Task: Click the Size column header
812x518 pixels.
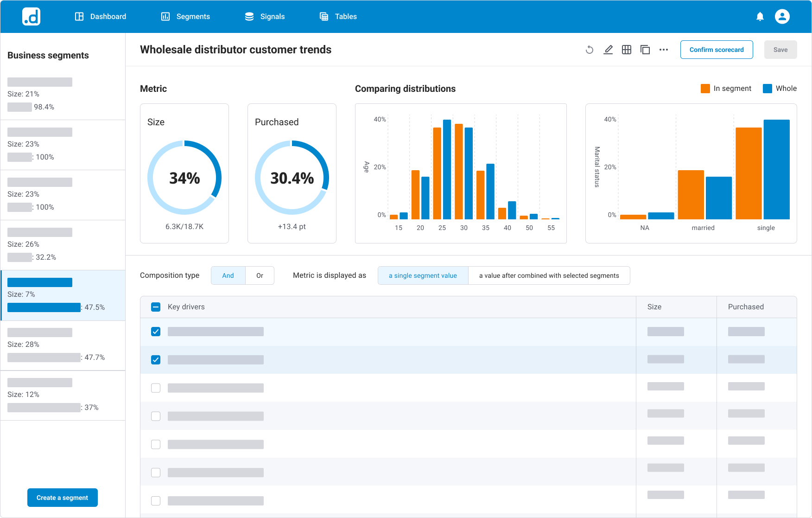Action: [x=654, y=307]
